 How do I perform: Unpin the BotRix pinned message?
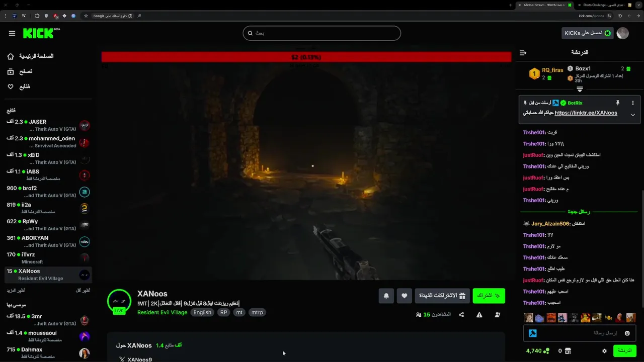617,103
